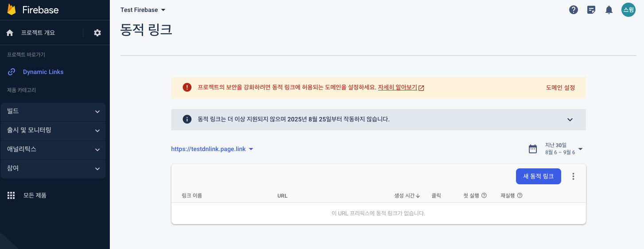Select Dynamic Links in the sidebar
This screenshot has height=249, width=644.
coord(43,72)
